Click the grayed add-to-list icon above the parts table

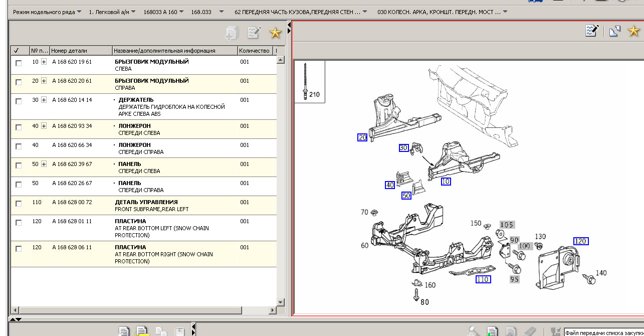coord(232,33)
